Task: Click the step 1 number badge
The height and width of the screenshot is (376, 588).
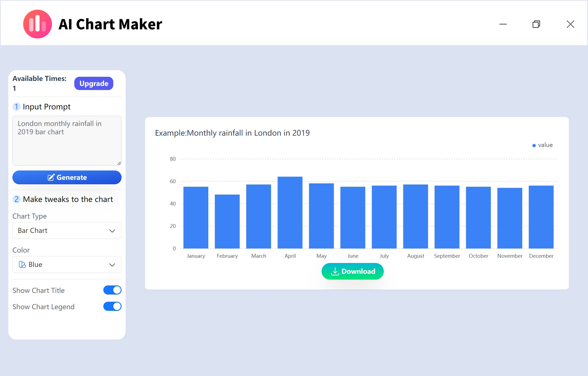Action: tap(16, 107)
